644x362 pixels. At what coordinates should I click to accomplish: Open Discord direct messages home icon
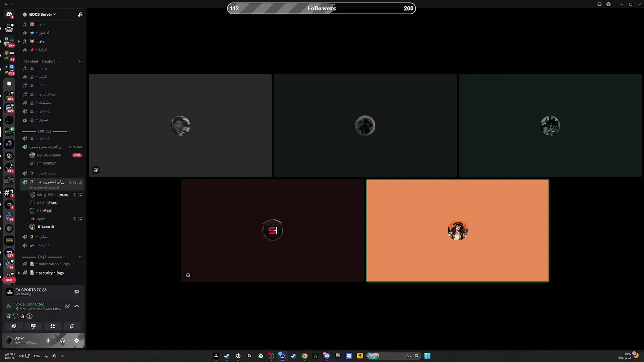tap(9, 15)
